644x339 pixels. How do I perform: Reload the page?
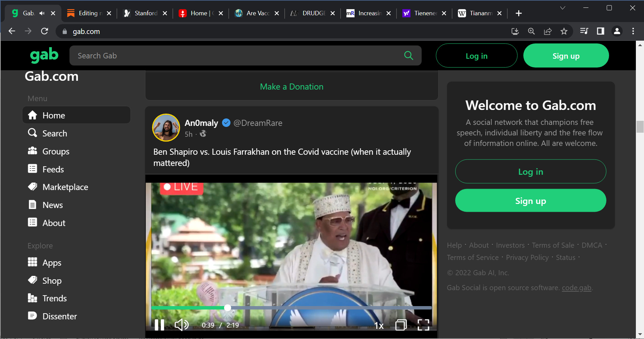point(44,31)
